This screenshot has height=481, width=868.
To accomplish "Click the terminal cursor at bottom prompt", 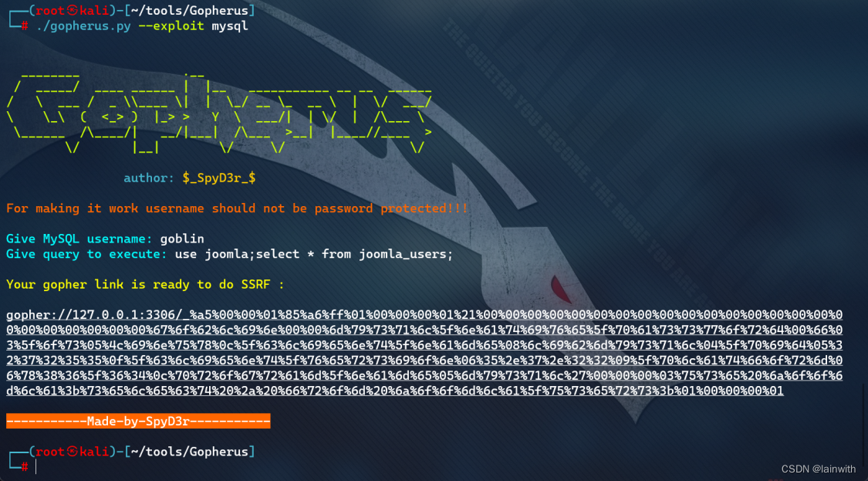I will pos(36,466).
